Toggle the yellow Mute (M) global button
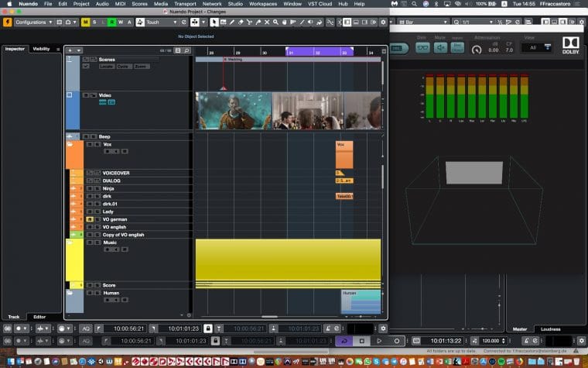This screenshot has width=588, height=368. (x=85, y=22)
